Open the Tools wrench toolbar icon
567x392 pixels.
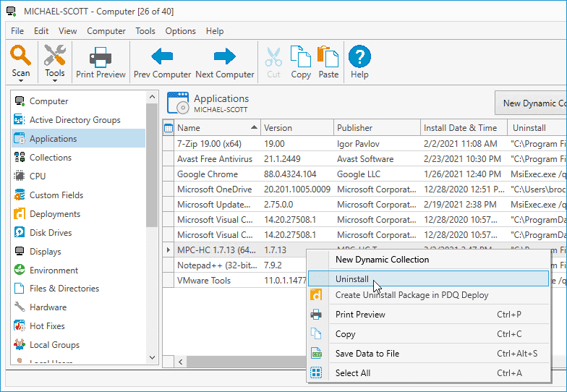coord(55,55)
